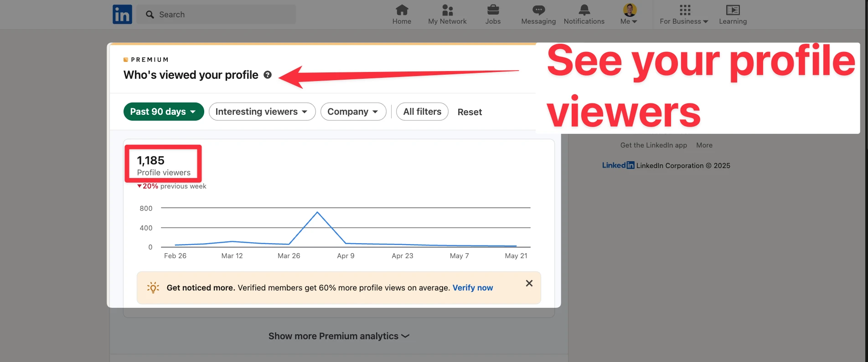
Task: Open All filters panel
Action: click(422, 112)
